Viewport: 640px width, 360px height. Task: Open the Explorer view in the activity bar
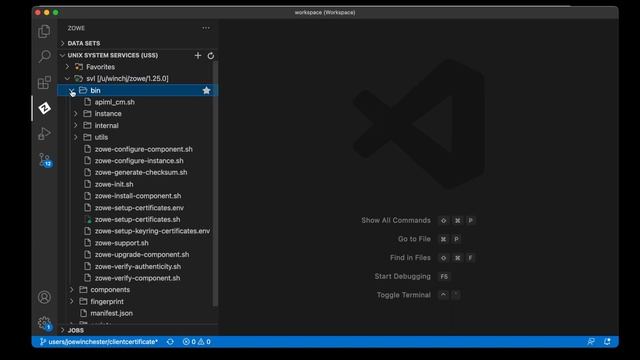[44, 31]
